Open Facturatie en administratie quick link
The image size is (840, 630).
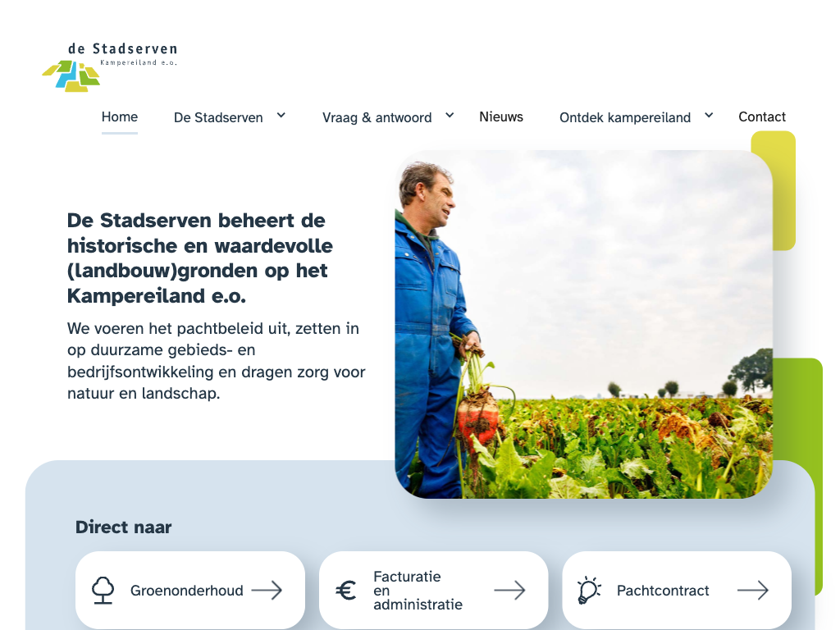point(433,591)
